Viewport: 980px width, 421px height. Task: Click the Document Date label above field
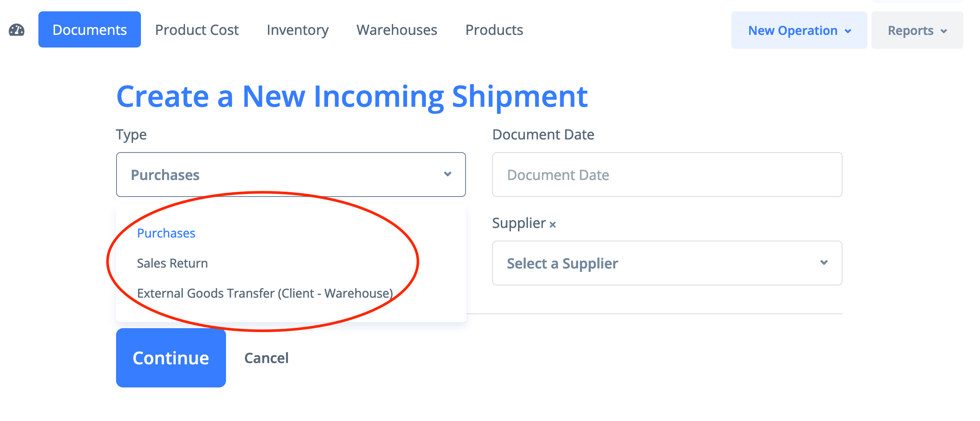click(543, 135)
